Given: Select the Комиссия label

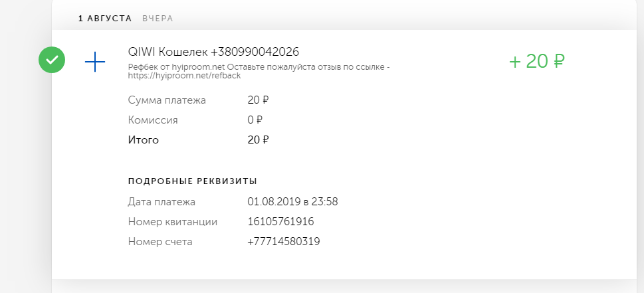Looking at the screenshot, I should [153, 120].
